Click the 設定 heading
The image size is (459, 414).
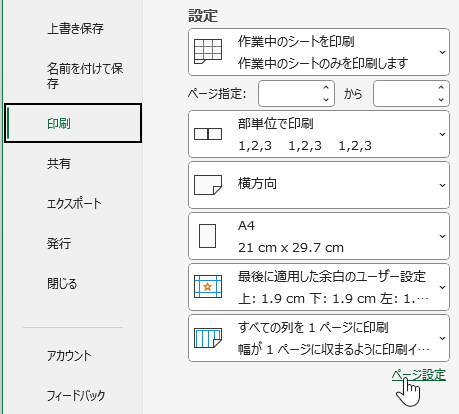203,16
